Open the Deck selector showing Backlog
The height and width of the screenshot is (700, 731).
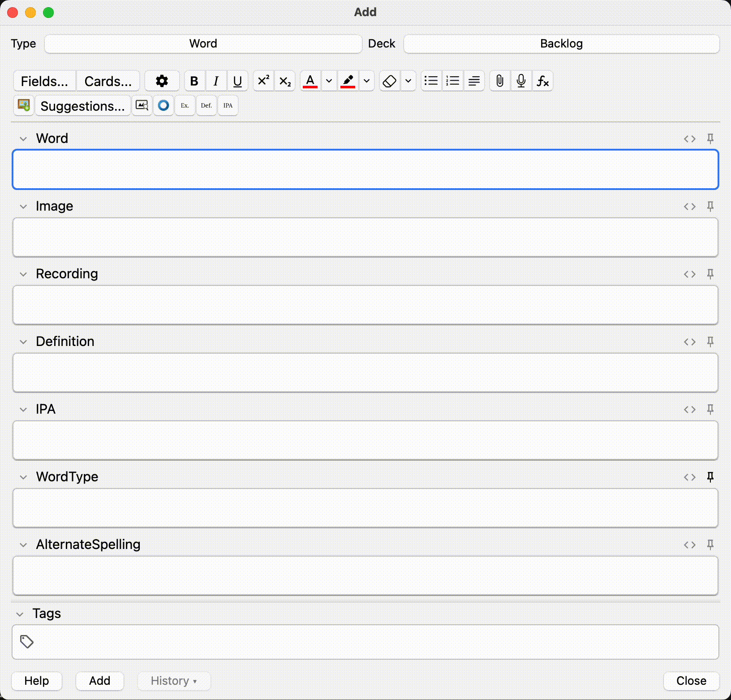561,44
